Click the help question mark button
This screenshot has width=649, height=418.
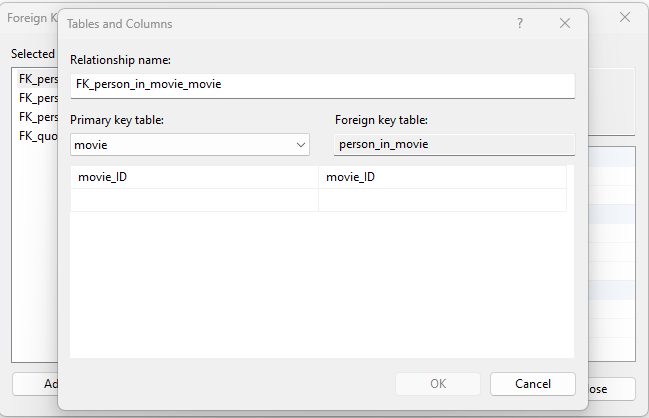pos(520,23)
